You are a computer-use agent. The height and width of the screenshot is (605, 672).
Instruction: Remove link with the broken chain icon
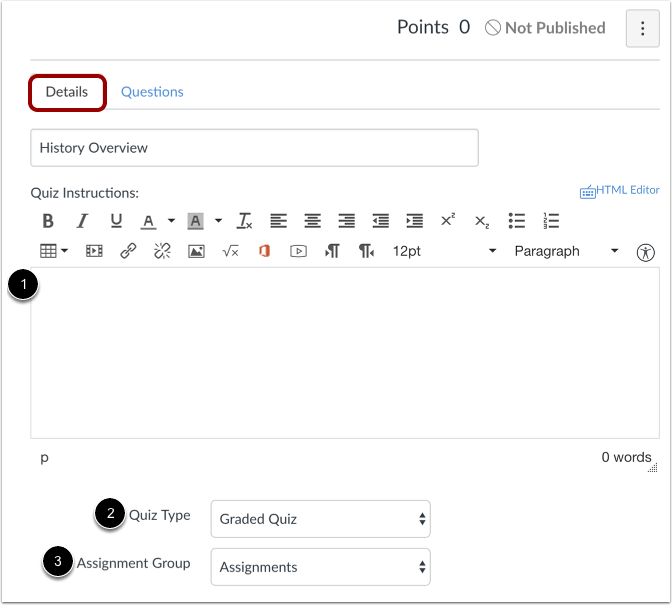tap(162, 251)
